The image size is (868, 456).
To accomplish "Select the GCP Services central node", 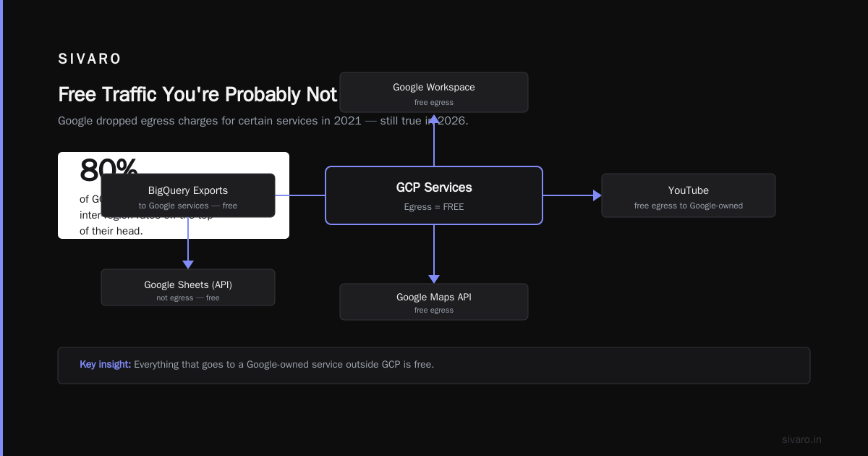I will (434, 195).
